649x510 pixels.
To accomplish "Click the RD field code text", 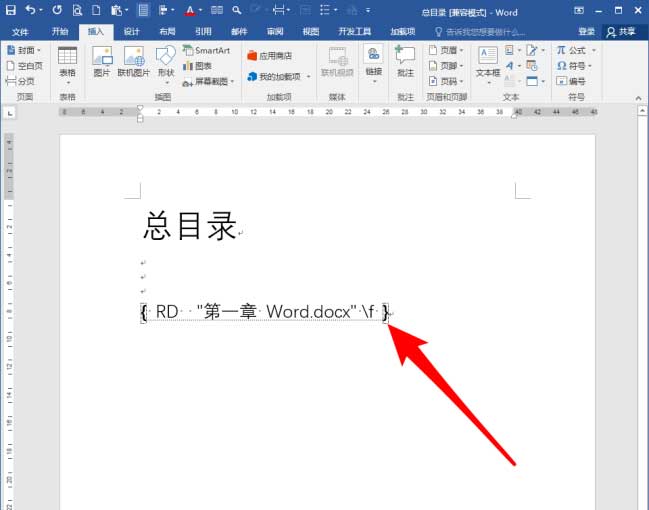I will click(265, 312).
